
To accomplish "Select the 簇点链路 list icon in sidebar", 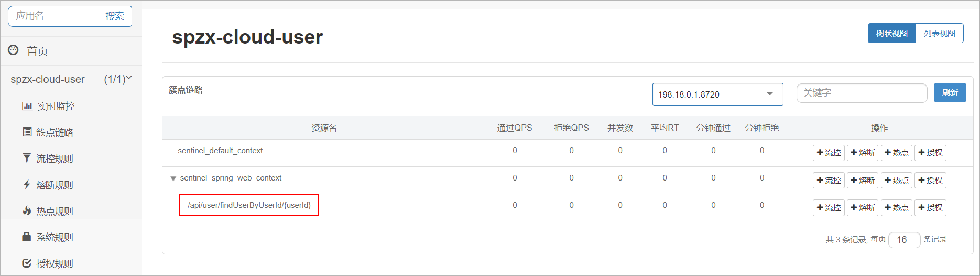I will (x=27, y=132).
